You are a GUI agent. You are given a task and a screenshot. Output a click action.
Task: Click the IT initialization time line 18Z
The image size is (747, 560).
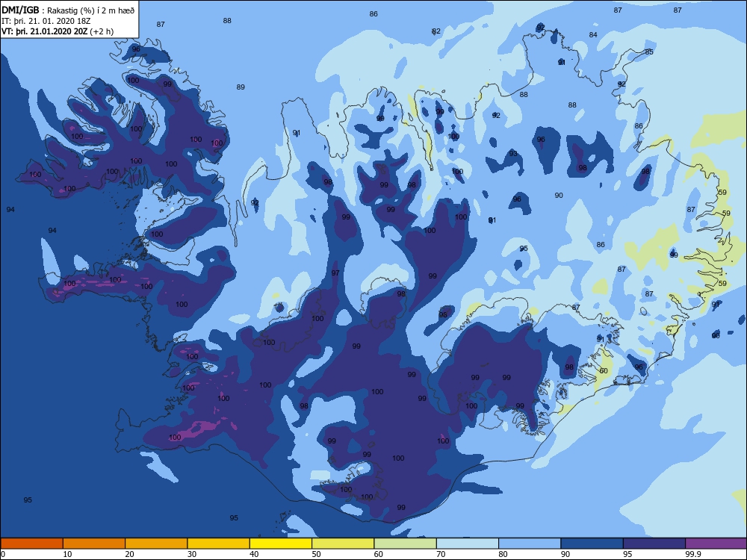[x=46, y=21]
